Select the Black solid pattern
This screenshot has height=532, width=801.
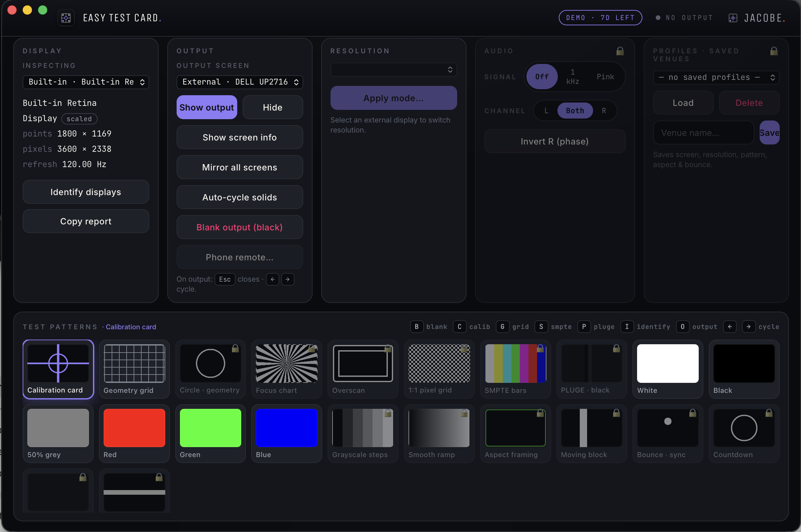(744, 369)
